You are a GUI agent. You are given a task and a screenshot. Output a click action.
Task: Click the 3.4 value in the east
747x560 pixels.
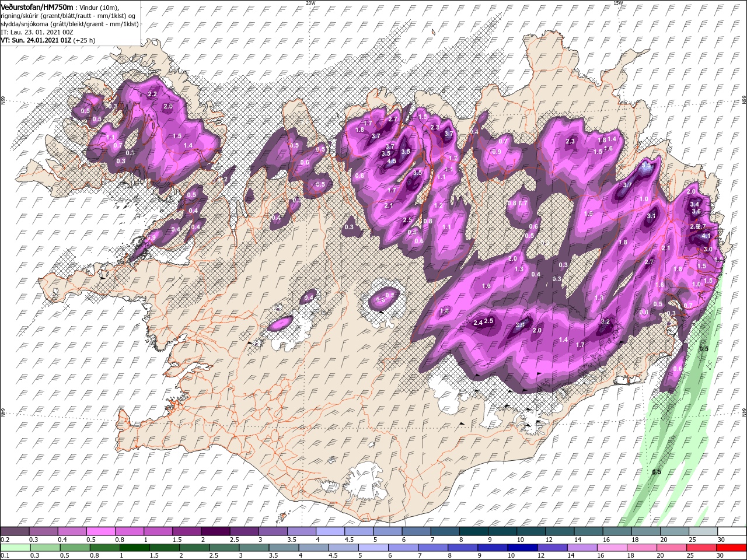tap(694, 204)
